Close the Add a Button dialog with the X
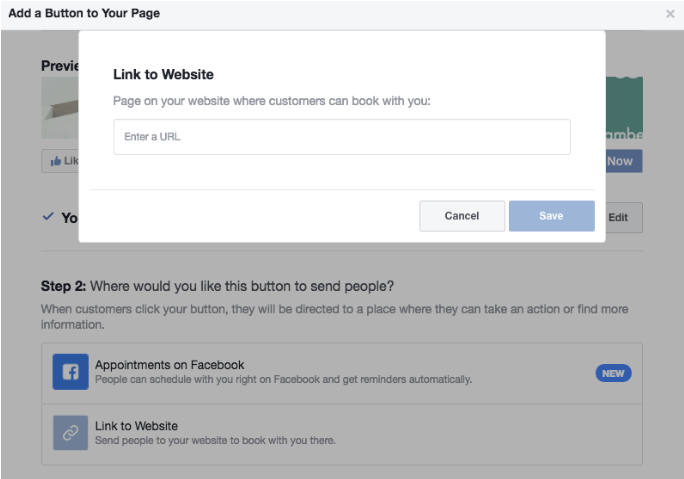Image resolution: width=684 pixels, height=479 pixels. tap(670, 14)
